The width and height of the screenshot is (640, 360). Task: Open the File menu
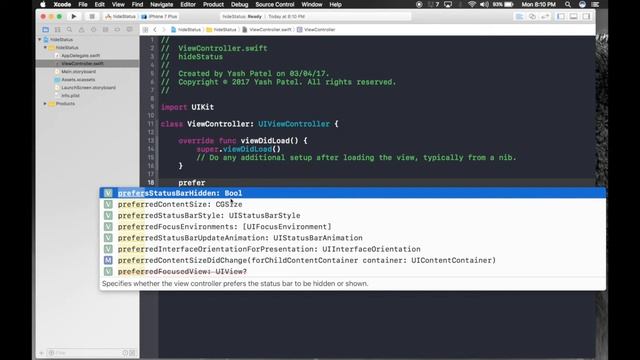coord(83,4)
